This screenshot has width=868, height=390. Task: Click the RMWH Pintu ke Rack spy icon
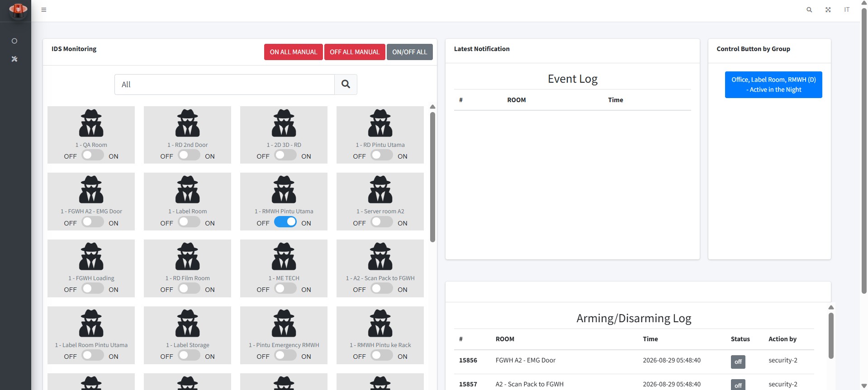pyautogui.click(x=380, y=323)
